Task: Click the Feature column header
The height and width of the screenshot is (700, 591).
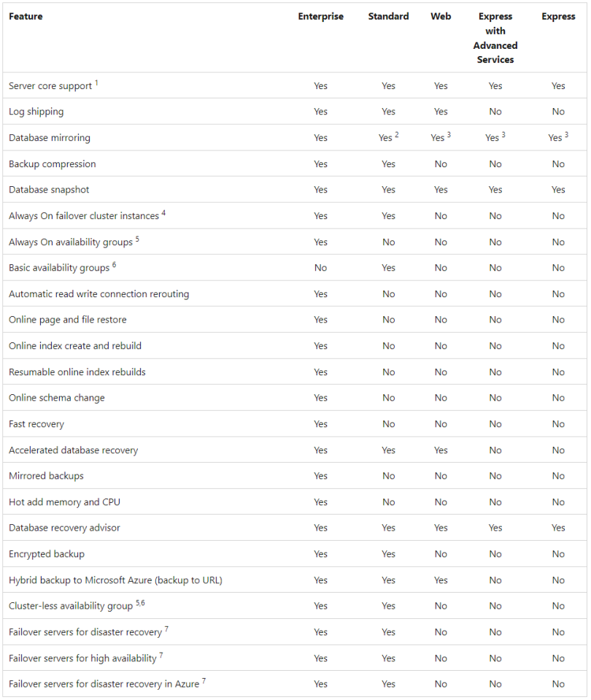Action: [x=26, y=17]
